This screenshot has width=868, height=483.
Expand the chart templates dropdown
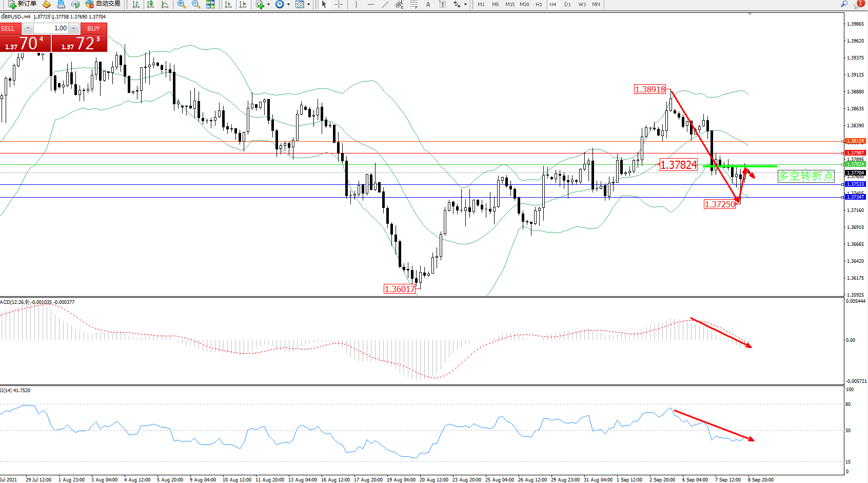[x=308, y=5]
